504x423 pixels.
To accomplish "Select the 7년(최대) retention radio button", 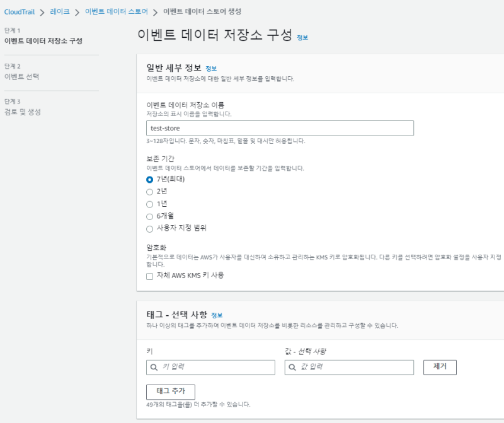I will point(150,180).
